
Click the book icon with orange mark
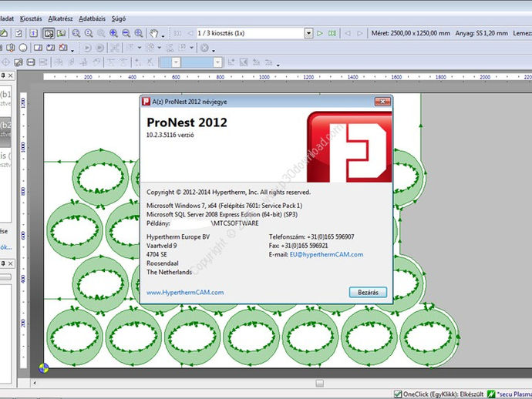11,48
